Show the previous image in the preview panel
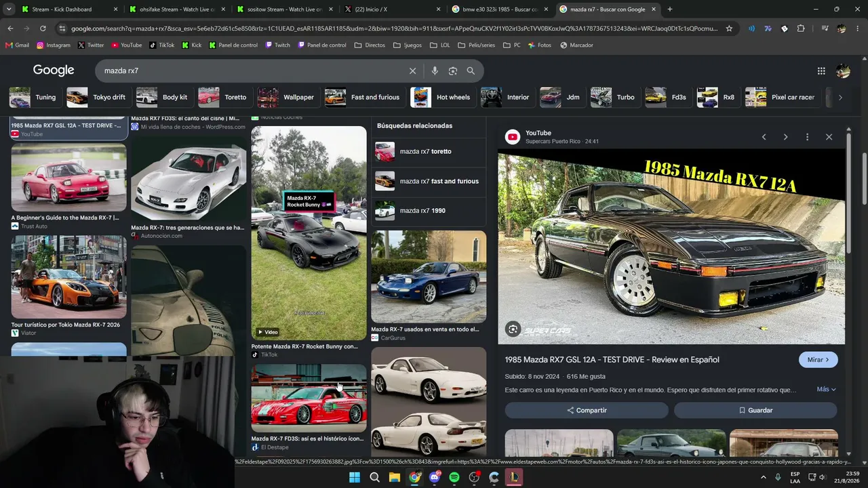The image size is (868, 488). click(764, 137)
